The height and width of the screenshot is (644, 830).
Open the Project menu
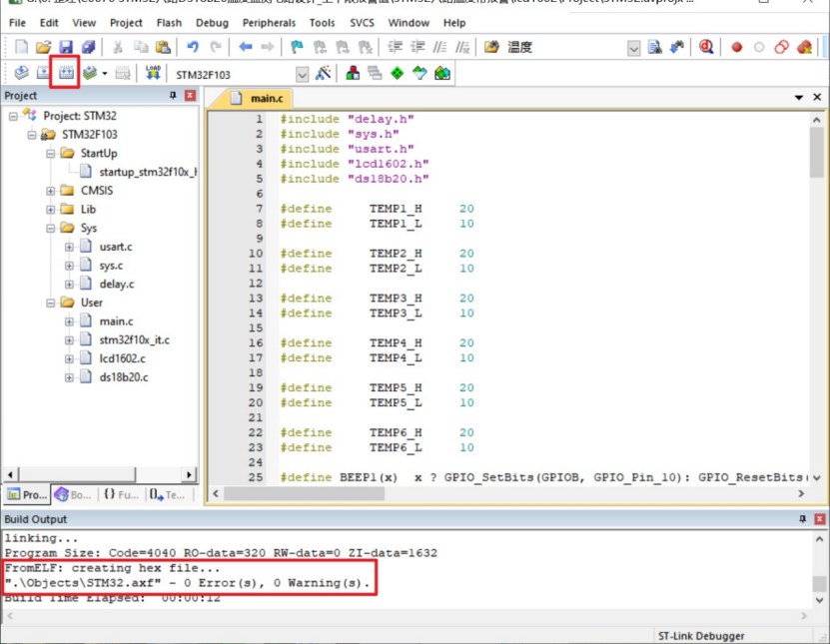point(126,23)
